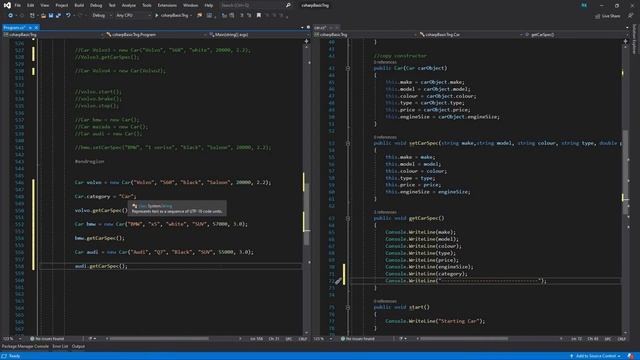The height and width of the screenshot is (360, 640).
Task: Click the left editor split-view handle icon
Action: point(307,41)
